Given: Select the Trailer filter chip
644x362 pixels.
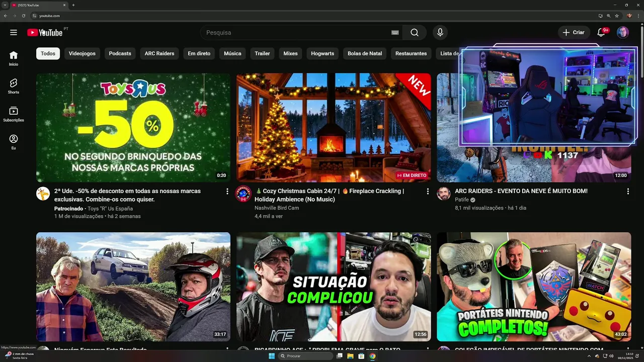Looking at the screenshot, I should pyautogui.click(x=262, y=53).
